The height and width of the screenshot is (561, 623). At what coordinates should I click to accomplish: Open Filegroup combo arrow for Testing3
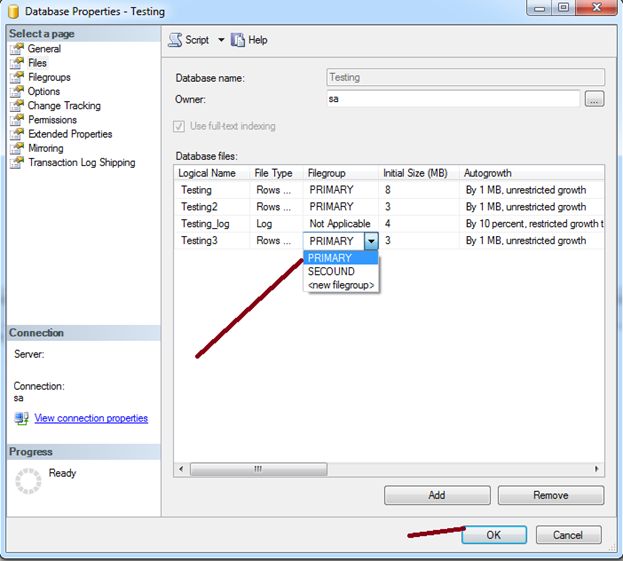pyautogui.click(x=371, y=241)
